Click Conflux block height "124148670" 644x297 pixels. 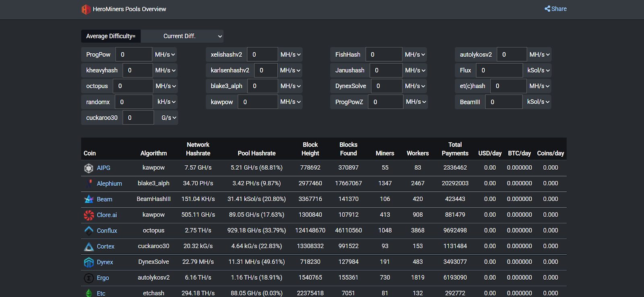(310, 231)
